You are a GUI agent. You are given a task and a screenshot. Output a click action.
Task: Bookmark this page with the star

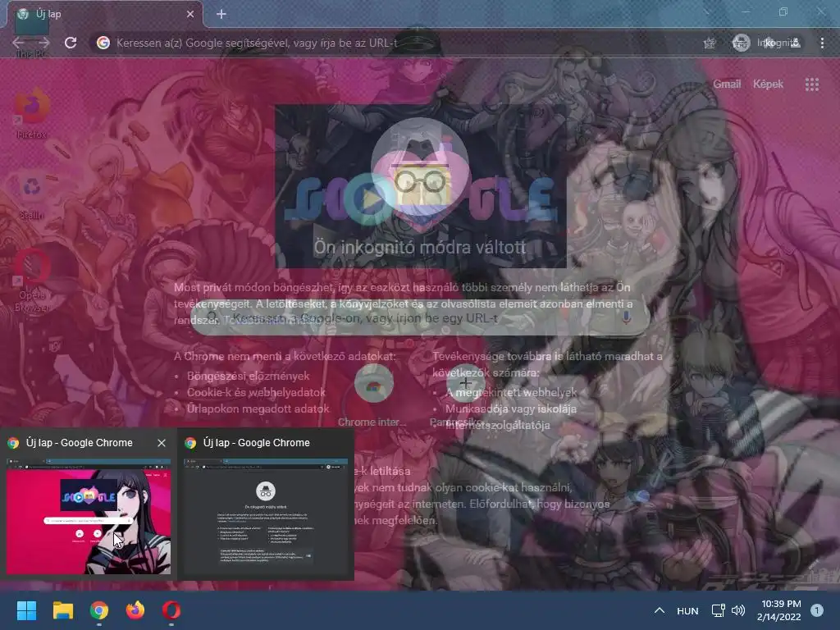pos(710,43)
